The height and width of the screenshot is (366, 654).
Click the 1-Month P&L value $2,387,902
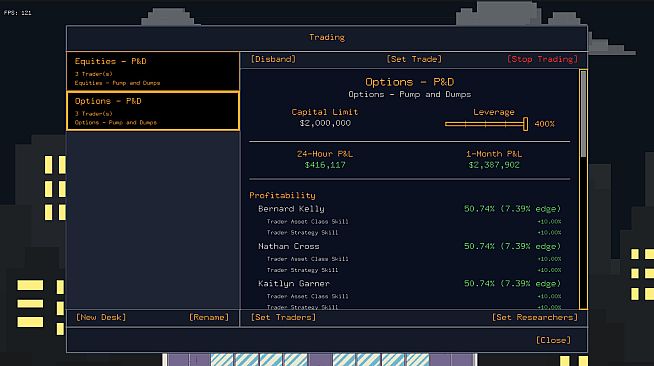coord(494,165)
